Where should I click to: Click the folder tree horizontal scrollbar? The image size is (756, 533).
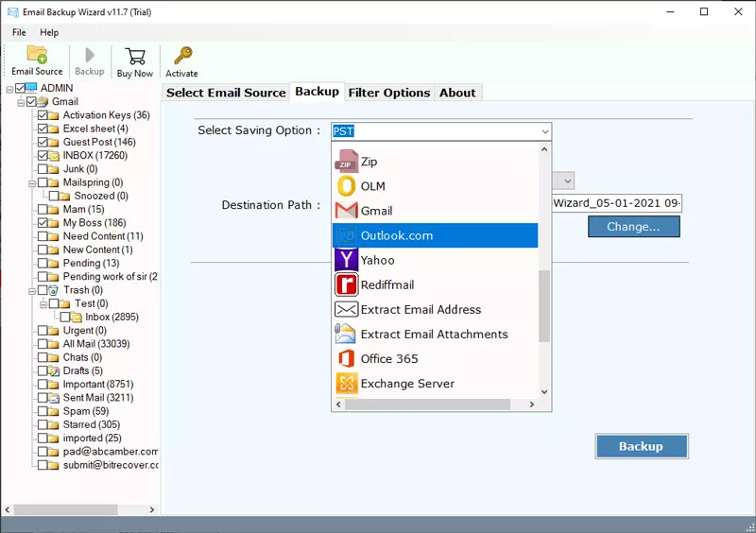[x=65, y=509]
